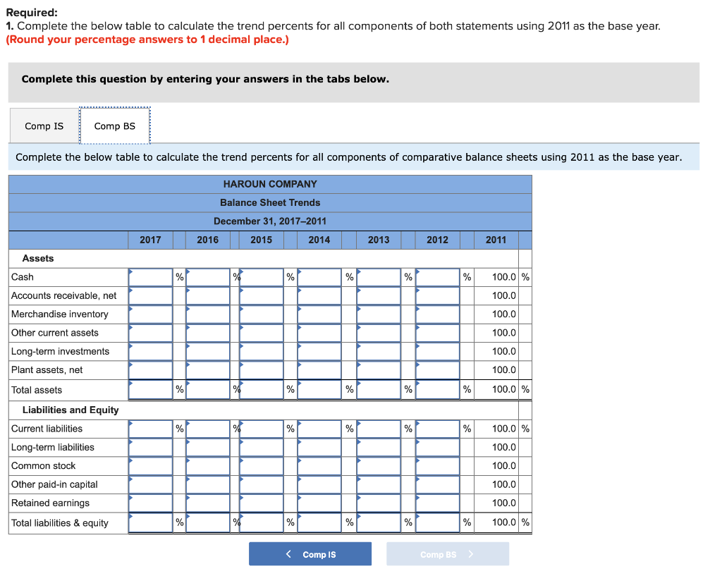Click the 2013 Long-term investments input field
722x588 pixels.
[378, 351]
